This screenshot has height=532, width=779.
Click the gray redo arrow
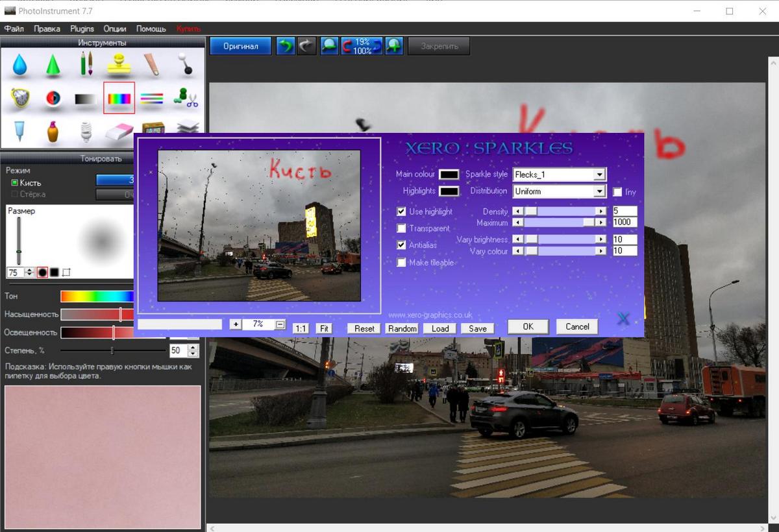pyautogui.click(x=306, y=46)
